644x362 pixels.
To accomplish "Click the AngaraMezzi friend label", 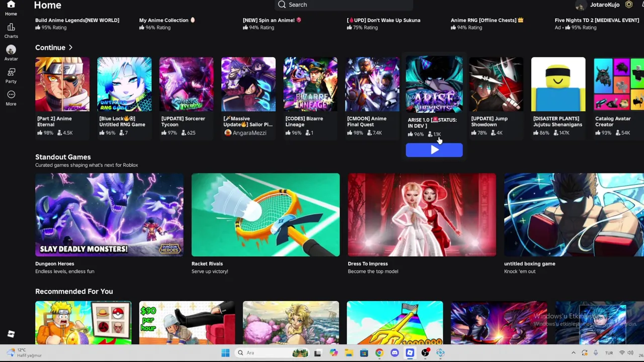I will click(245, 133).
